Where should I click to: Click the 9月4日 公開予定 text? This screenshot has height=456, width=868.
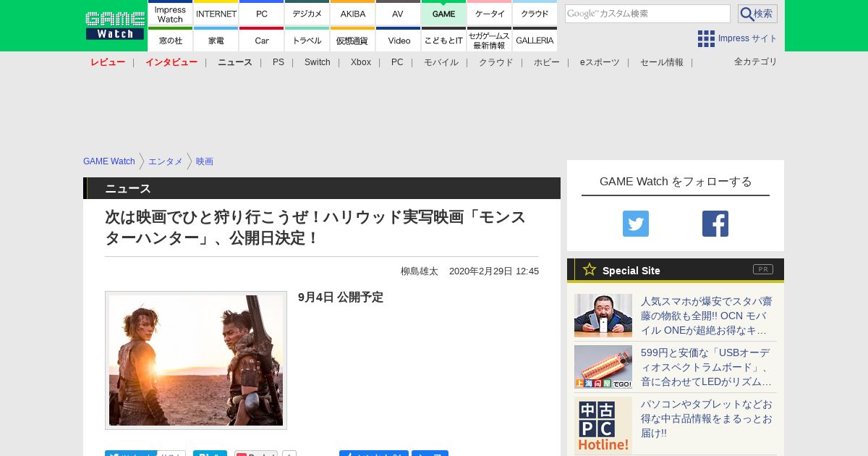click(x=341, y=297)
